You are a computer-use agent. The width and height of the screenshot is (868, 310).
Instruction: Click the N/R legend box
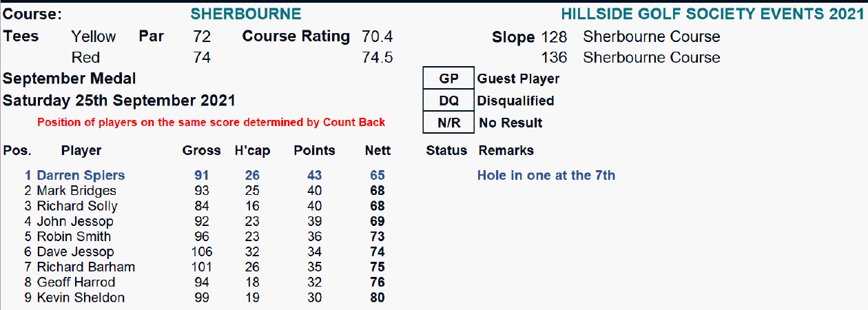click(x=448, y=123)
